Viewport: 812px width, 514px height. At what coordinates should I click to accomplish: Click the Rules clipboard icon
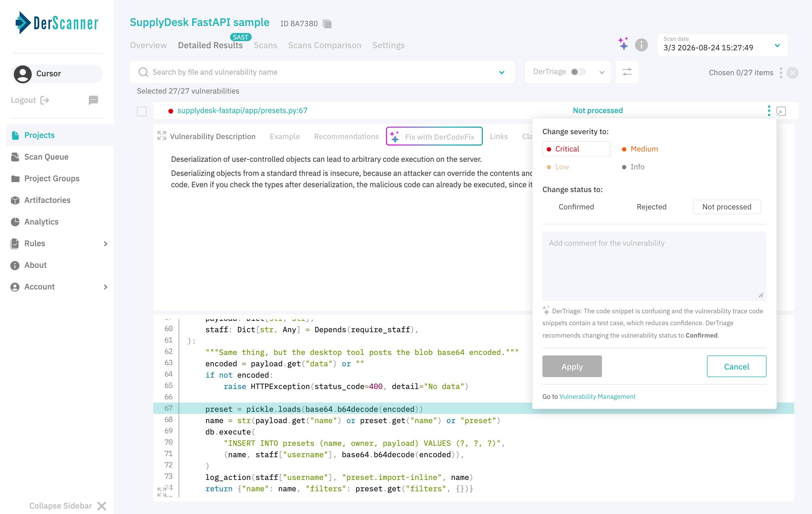coord(15,243)
